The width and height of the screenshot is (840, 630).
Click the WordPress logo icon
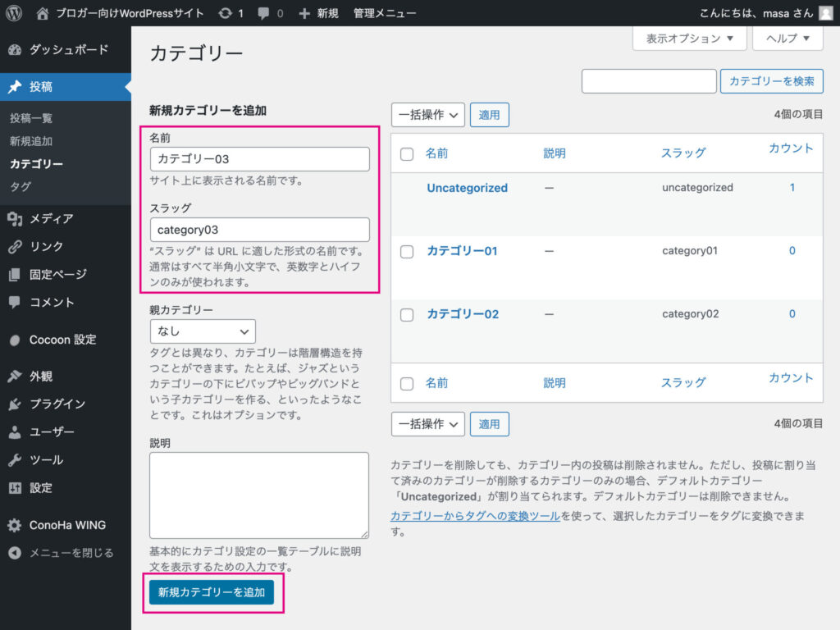14,13
